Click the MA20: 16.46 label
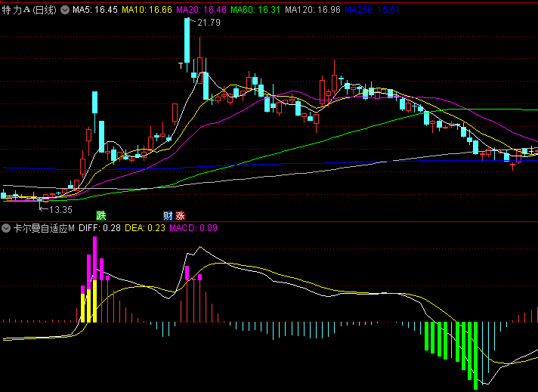 (x=201, y=10)
